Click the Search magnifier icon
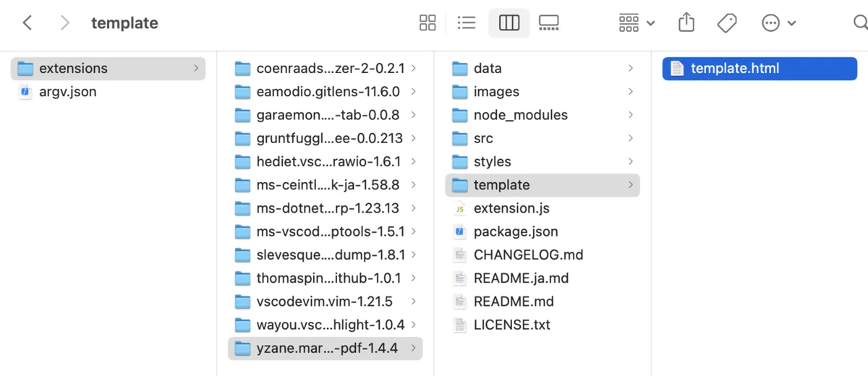 [860, 23]
